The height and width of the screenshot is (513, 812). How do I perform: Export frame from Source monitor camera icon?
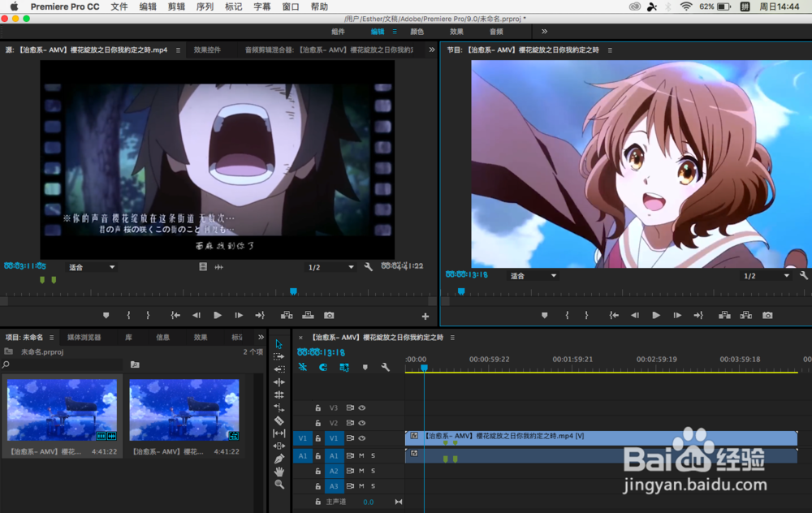[x=329, y=315]
